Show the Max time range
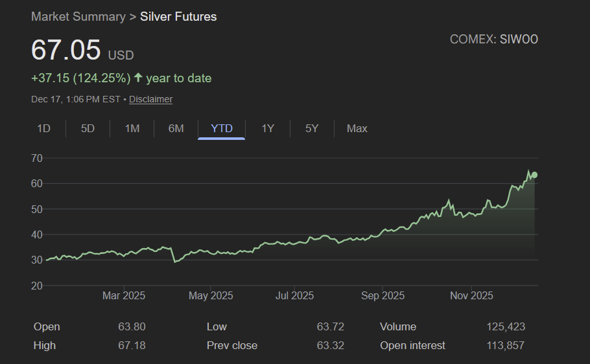590x364 pixels. (357, 128)
